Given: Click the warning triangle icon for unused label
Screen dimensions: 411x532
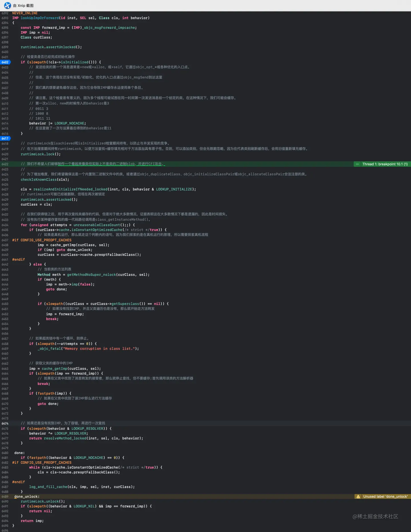Looking at the screenshot, I should coord(358,497).
